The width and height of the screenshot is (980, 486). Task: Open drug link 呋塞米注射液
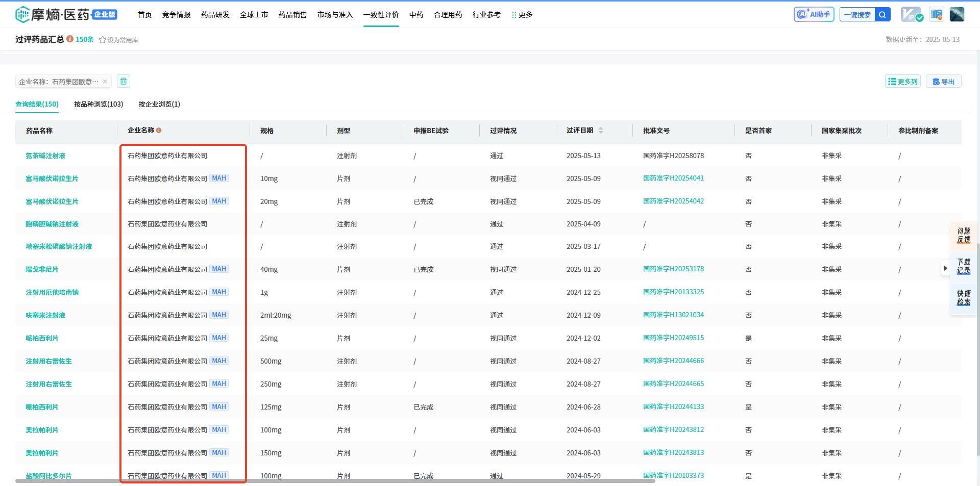[x=46, y=316]
